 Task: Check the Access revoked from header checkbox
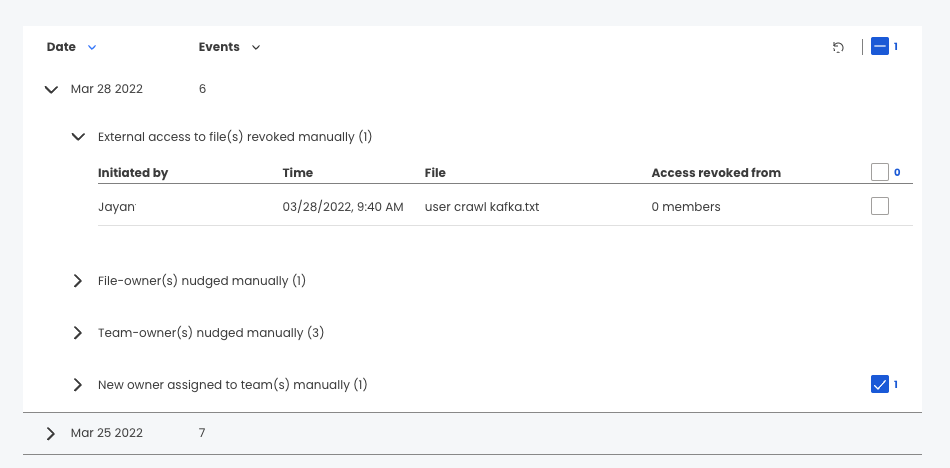(x=880, y=172)
